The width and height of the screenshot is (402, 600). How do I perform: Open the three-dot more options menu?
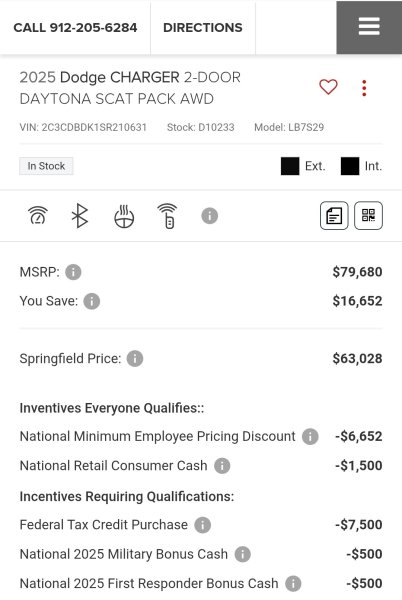[364, 88]
